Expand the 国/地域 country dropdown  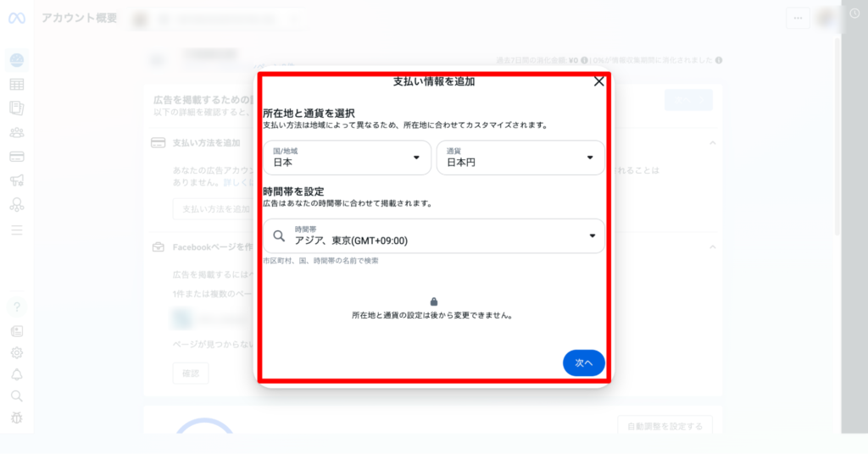pyautogui.click(x=347, y=158)
